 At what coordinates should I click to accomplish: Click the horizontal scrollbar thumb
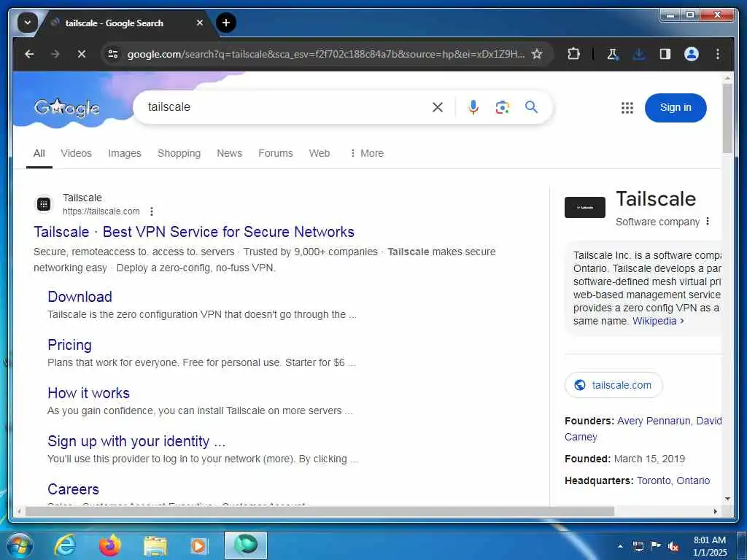pyautogui.click(x=320, y=512)
